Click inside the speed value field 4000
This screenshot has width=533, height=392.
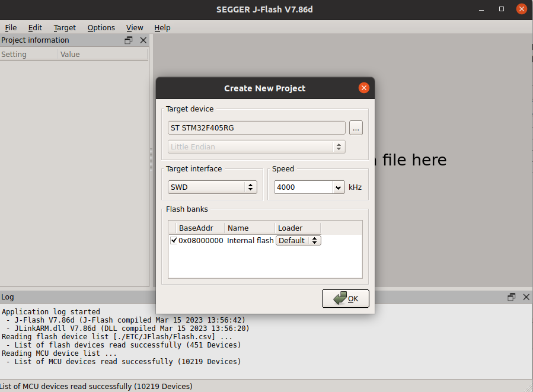pos(303,187)
